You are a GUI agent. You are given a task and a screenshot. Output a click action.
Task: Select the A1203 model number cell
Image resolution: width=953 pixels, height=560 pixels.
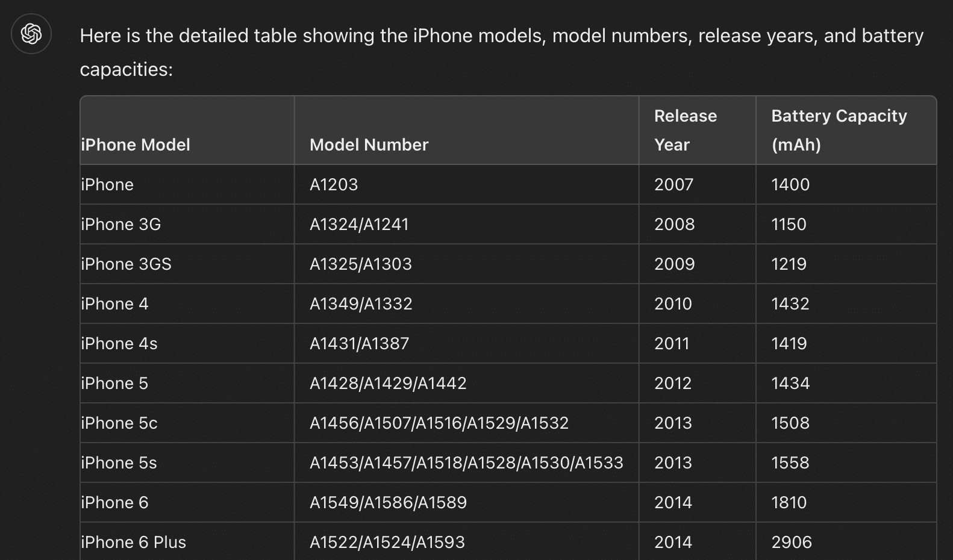334,184
